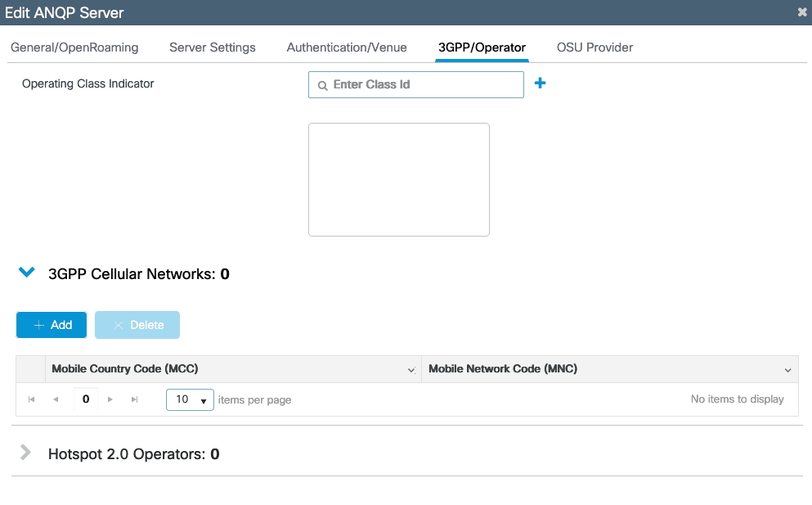Click the plus icon to add Class Id
Image resolution: width=812 pixels, height=505 pixels.
pyautogui.click(x=540, y=83)
